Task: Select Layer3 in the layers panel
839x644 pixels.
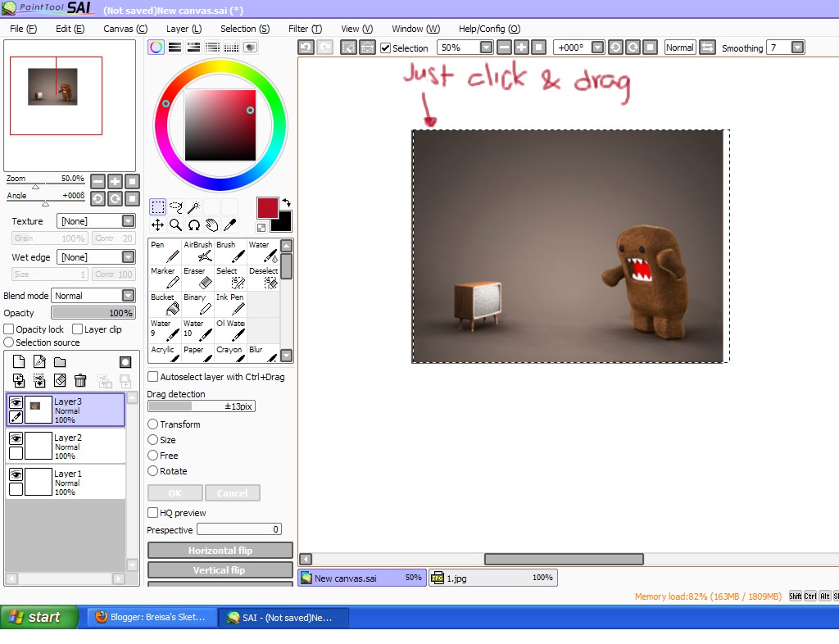Action: 66,410
